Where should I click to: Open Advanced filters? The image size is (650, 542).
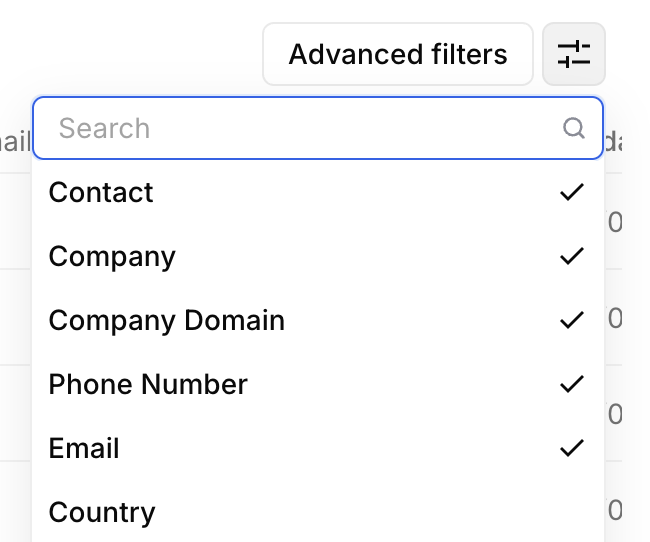(x=397, y=54)
